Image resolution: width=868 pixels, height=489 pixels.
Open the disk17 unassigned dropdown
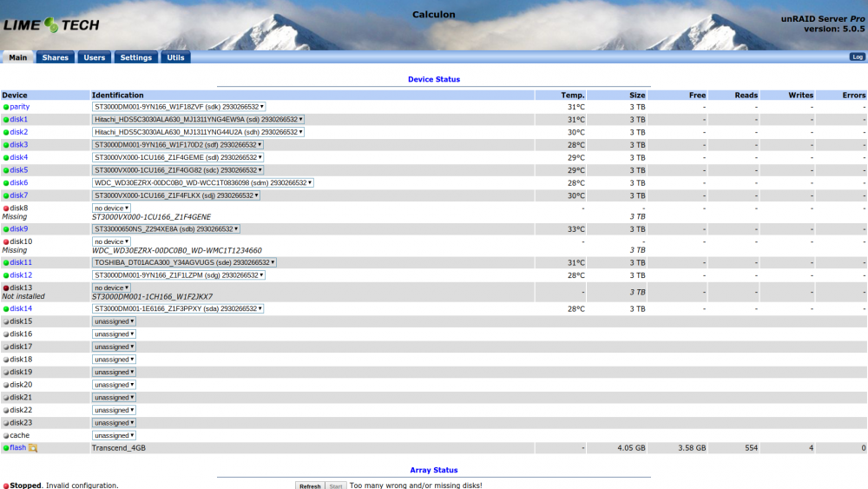point(114,347)
